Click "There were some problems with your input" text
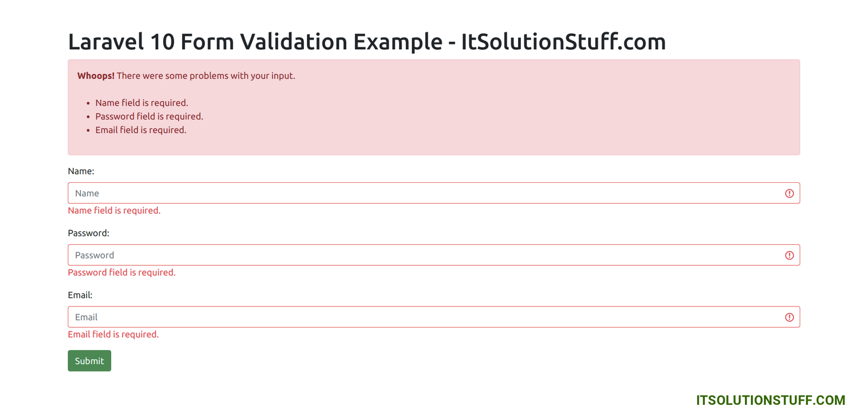This screenshot has height=414, width=868. [x=206, y=76]
